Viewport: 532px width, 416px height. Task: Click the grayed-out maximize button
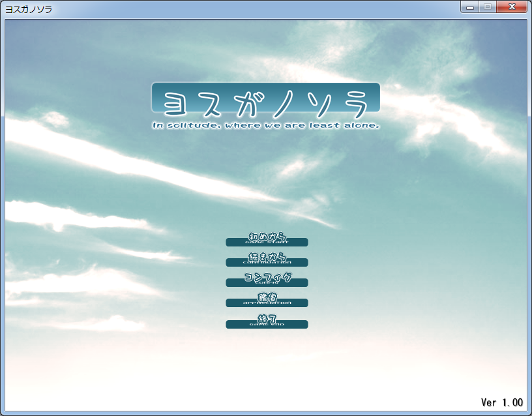(488, 7)
